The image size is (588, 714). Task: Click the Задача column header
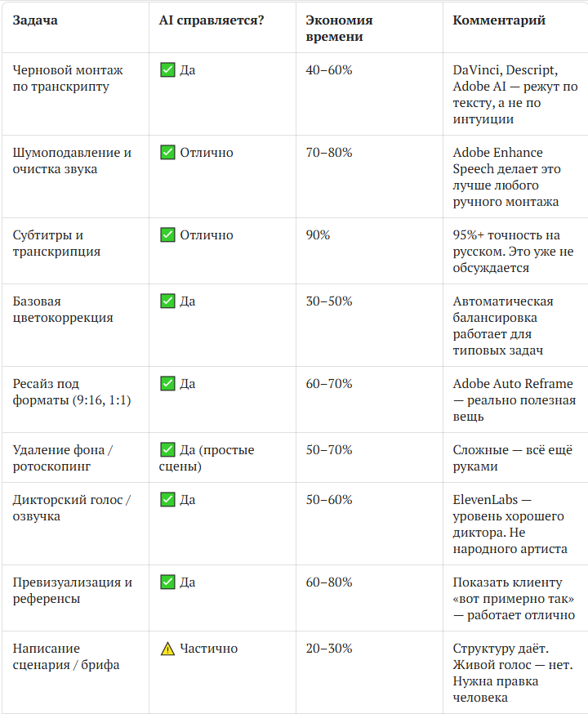(x=35, y=20)
